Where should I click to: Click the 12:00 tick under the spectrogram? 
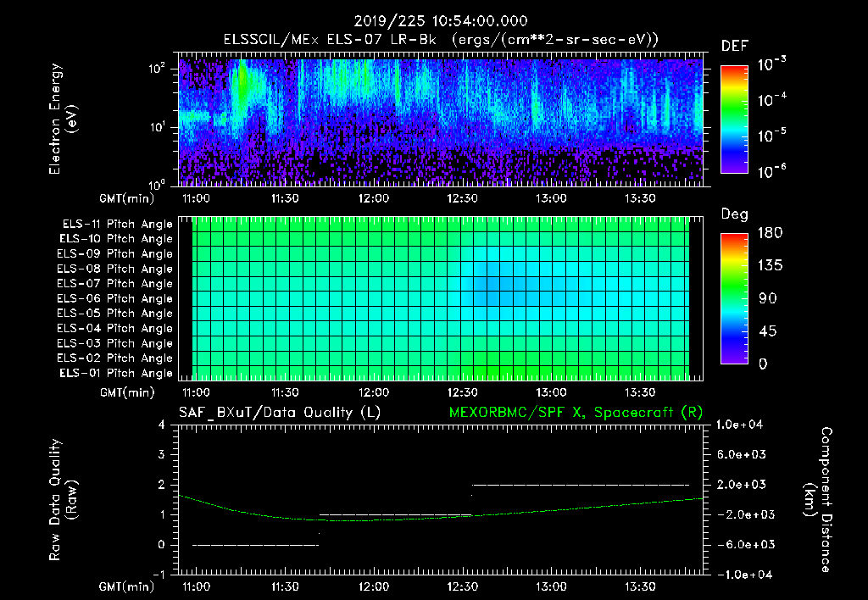pos(374,198)
